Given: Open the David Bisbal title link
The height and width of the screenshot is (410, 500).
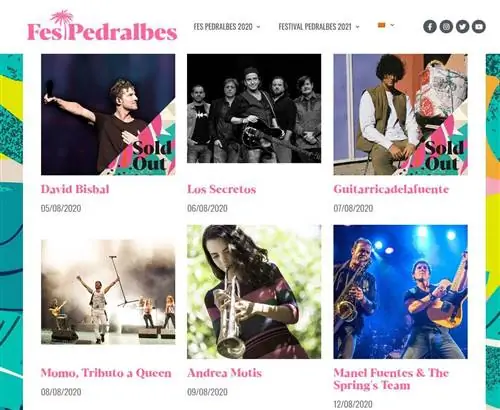Looking at the screenshot, I should coord(75,189).
